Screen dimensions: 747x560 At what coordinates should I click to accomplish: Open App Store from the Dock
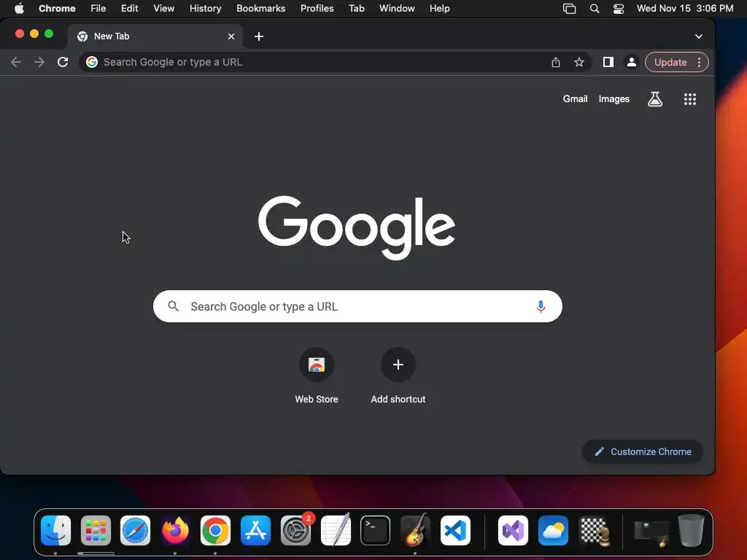255,530
